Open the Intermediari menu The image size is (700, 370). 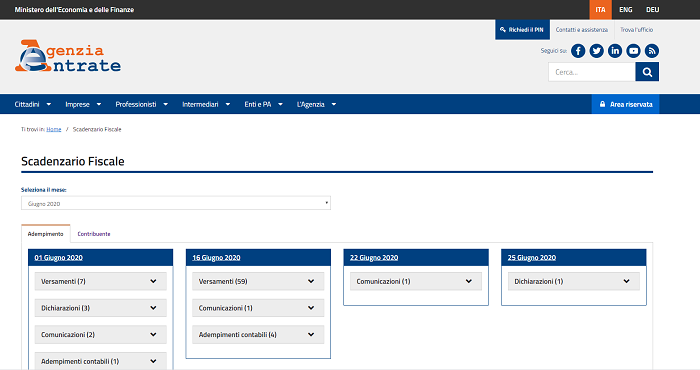[x=206, y=104]
